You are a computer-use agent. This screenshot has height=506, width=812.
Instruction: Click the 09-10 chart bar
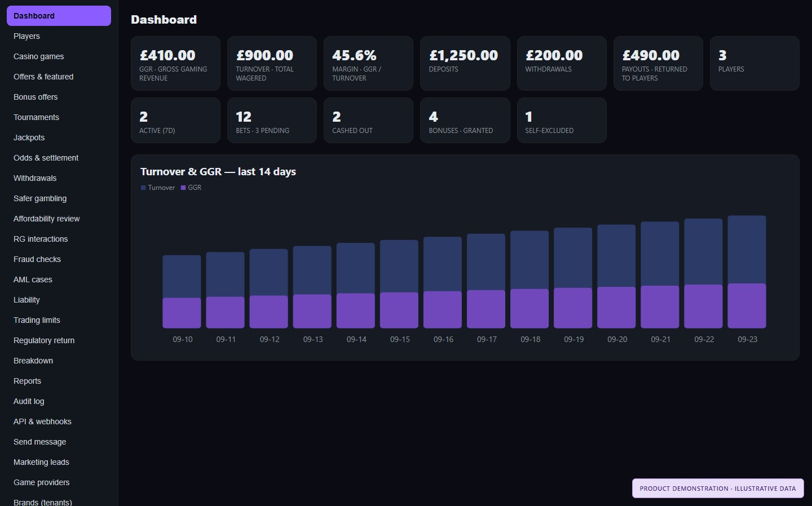coord(182,291)
